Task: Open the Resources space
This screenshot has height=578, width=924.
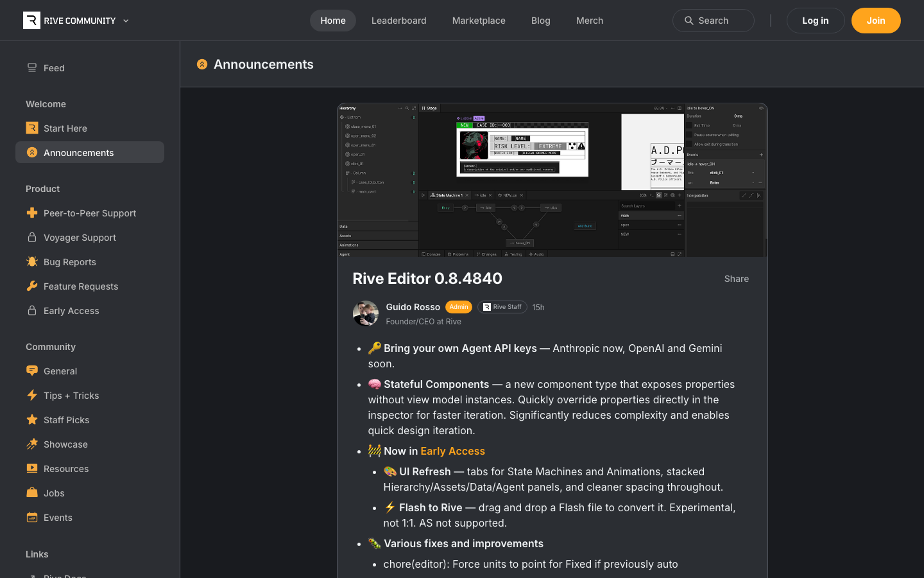Action: (x=90, y=468)
